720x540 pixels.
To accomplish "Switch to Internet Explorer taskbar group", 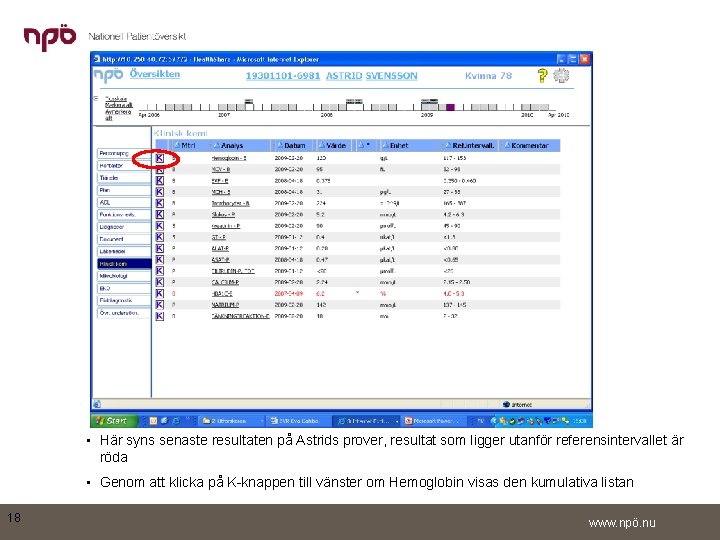I will (x=368, y=421).
